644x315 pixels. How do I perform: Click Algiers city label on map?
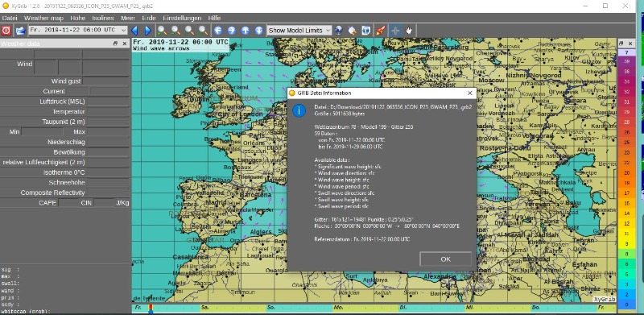(260, 231)
